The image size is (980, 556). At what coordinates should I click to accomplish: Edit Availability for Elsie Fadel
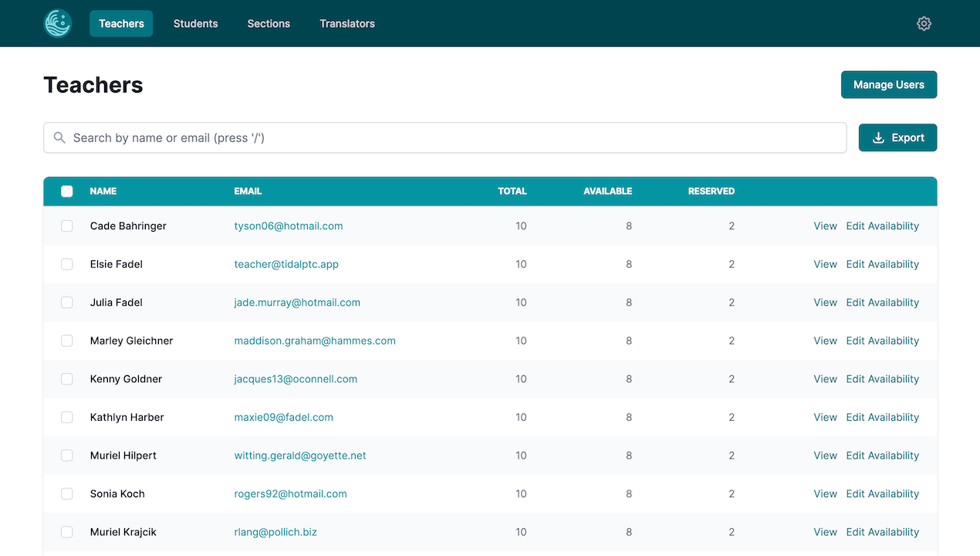pyautogui.click(x=882, y=264)
